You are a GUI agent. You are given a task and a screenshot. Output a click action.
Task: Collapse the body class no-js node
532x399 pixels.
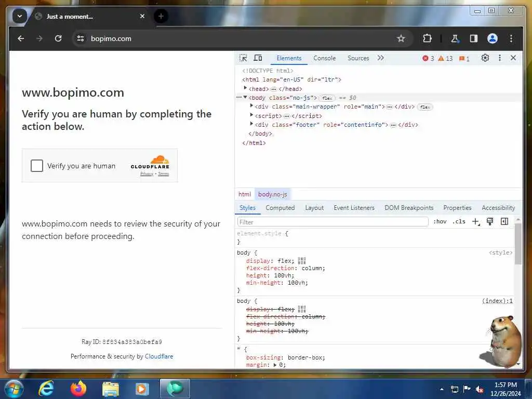click(x=245, y=97)
